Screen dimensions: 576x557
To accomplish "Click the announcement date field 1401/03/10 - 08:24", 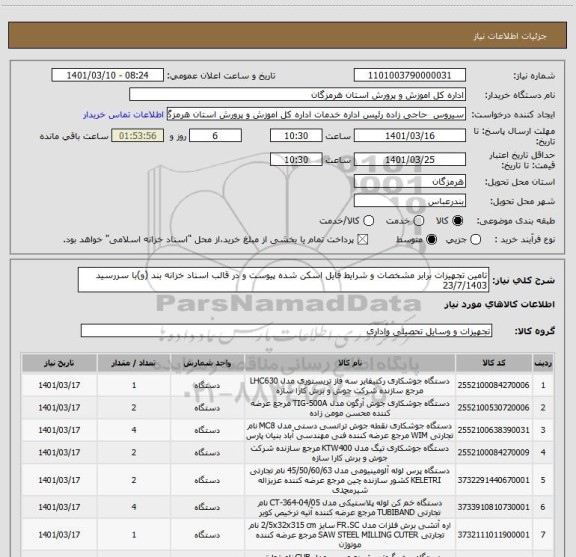I will [108, 75].
